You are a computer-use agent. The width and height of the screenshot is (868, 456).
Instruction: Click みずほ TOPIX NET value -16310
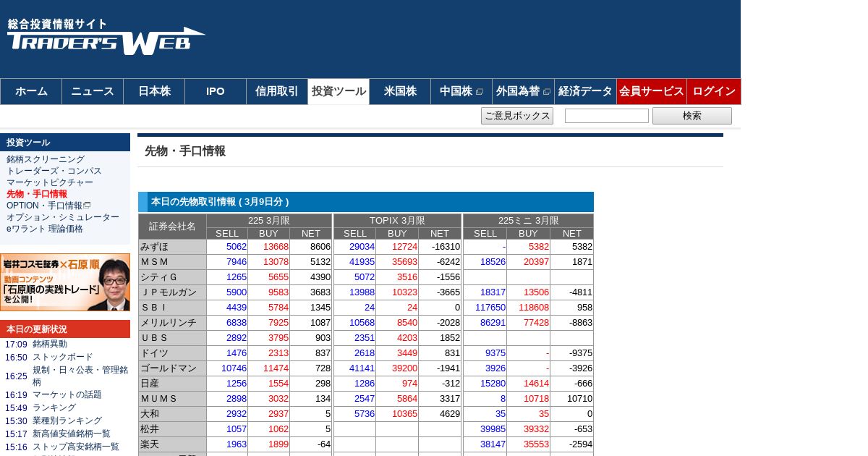click(445, 247)
